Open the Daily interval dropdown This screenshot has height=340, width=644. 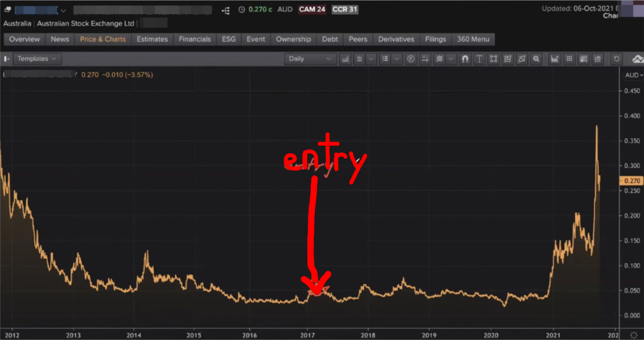click(310, 59)
